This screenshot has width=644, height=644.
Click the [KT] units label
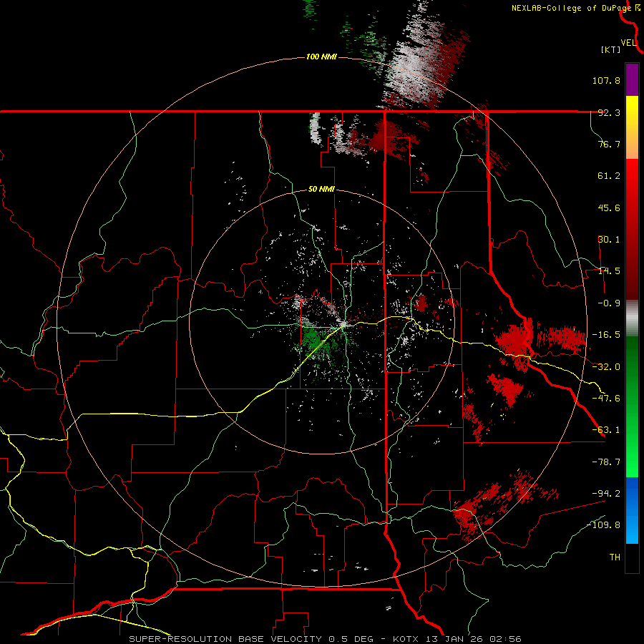tap(611, 49)
